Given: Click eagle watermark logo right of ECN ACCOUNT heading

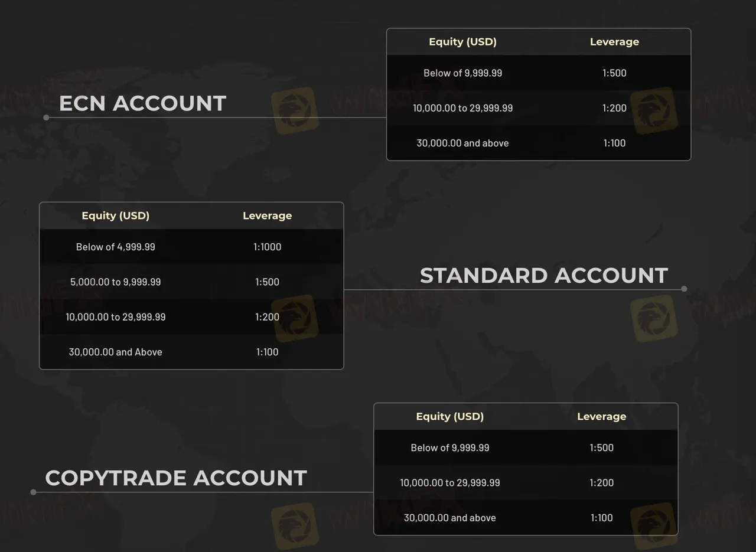Looking at the screenshot, I should (x=295, y=110).
